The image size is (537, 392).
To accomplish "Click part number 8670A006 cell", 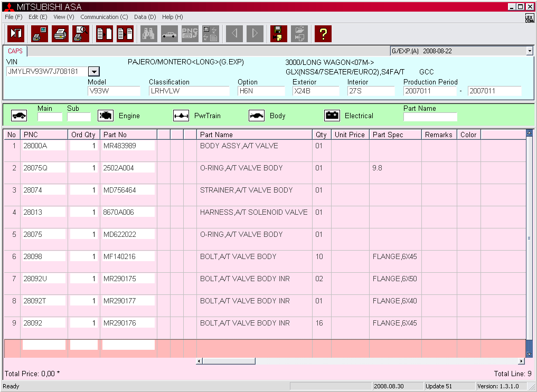I will coord(128,213).
